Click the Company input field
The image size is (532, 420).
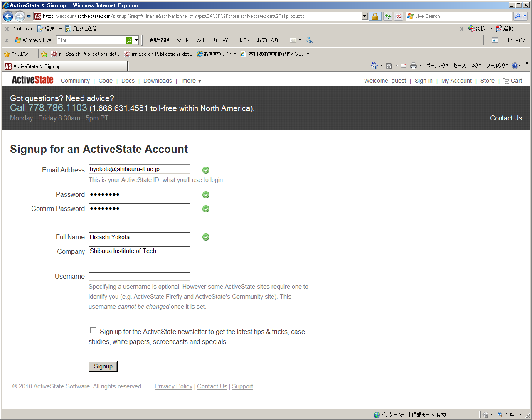click(139, 251)
